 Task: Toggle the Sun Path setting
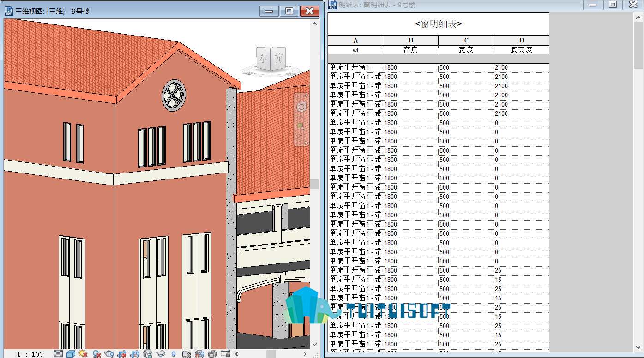(x=83, y=354)
